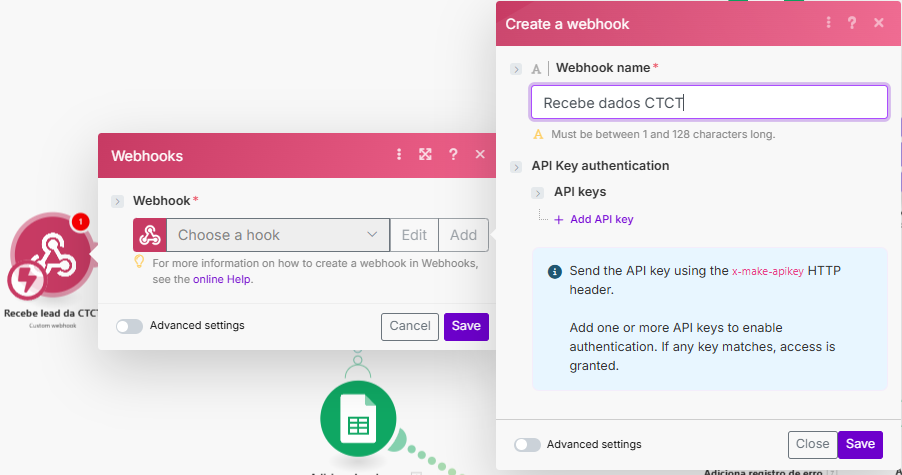The image size is (902, 475).
Task: Expand the API Key authentication section
Action: click(x=516, y=167)
